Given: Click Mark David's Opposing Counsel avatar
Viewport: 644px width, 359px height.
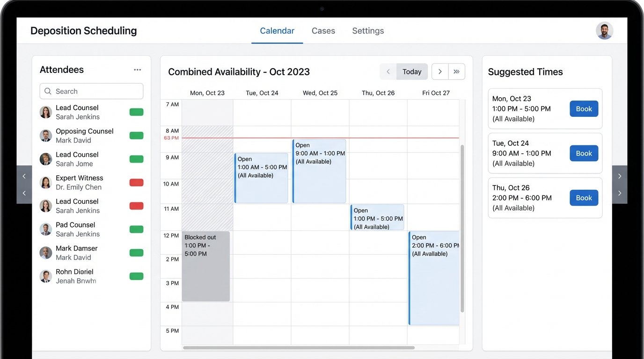Looking at the screenshot, I should tap(45, 136).
